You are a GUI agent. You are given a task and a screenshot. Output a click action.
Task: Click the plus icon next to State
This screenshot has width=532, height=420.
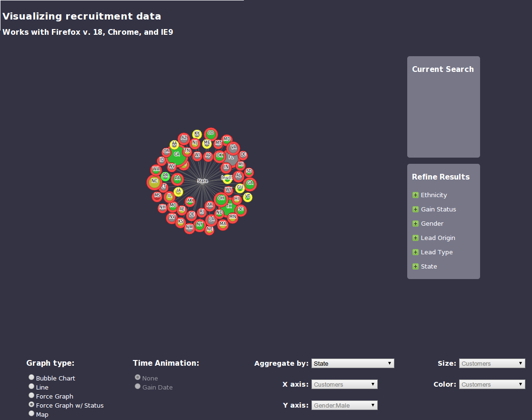pos(415,267)
